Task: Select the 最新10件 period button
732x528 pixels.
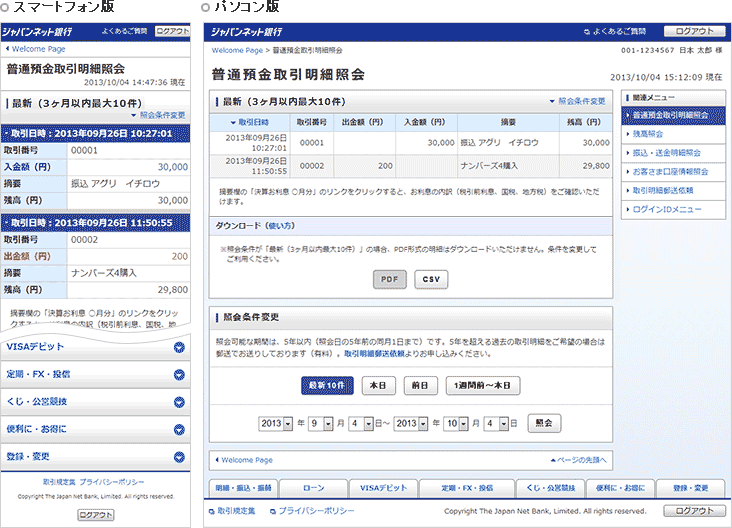Action: click(326, 385)
